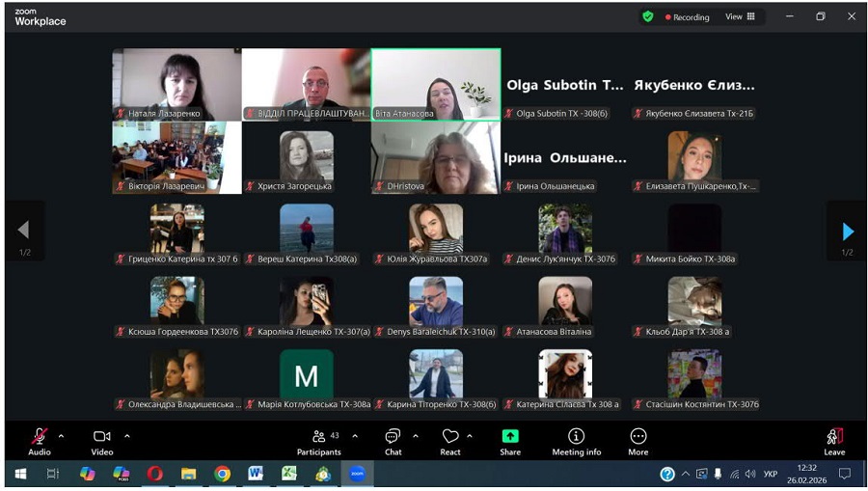Open the Participants panel
868x491 pixels.
(319, 438)
